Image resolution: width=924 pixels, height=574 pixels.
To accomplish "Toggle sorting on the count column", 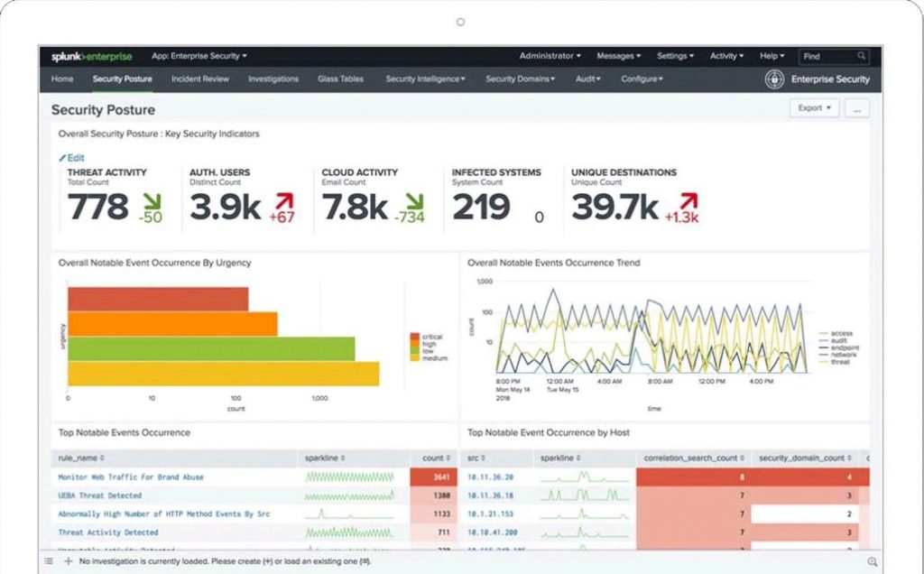I will [436, 458].
